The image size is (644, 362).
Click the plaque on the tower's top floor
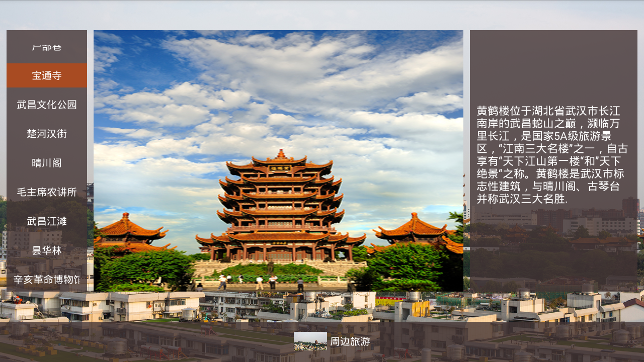pos(277,168)
